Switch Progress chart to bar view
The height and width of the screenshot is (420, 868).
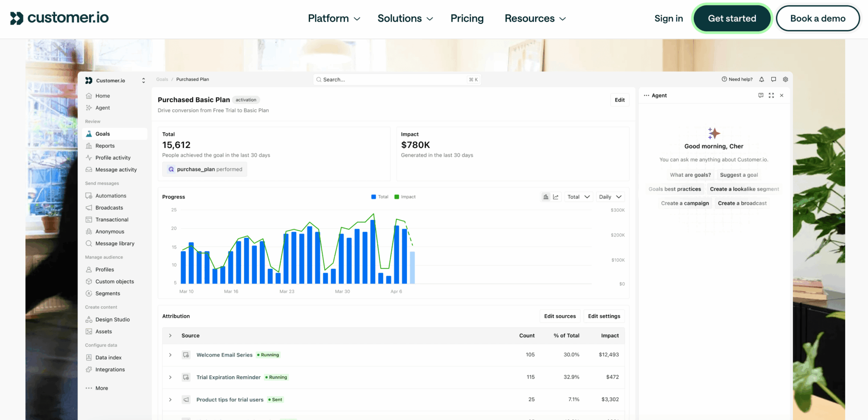[x=546, y=197]
